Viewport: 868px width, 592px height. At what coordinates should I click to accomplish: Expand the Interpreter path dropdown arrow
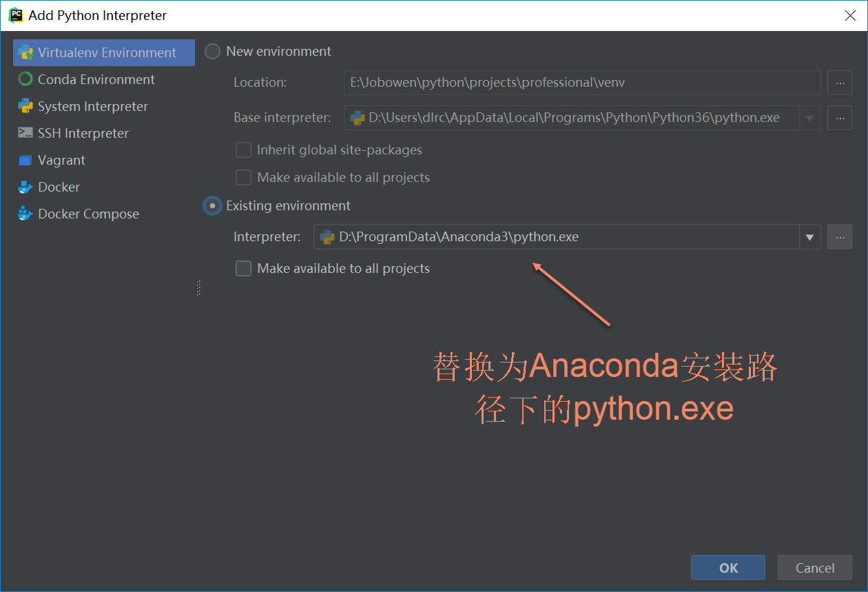click(x=809, y=237)
